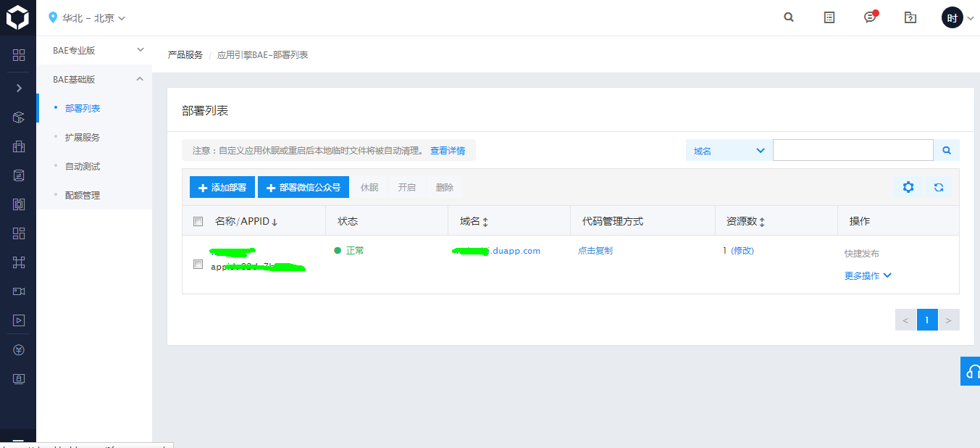The image size is (980, 448).
Task: Click the 代码管理方式 column header
Action: click(613, 221)
